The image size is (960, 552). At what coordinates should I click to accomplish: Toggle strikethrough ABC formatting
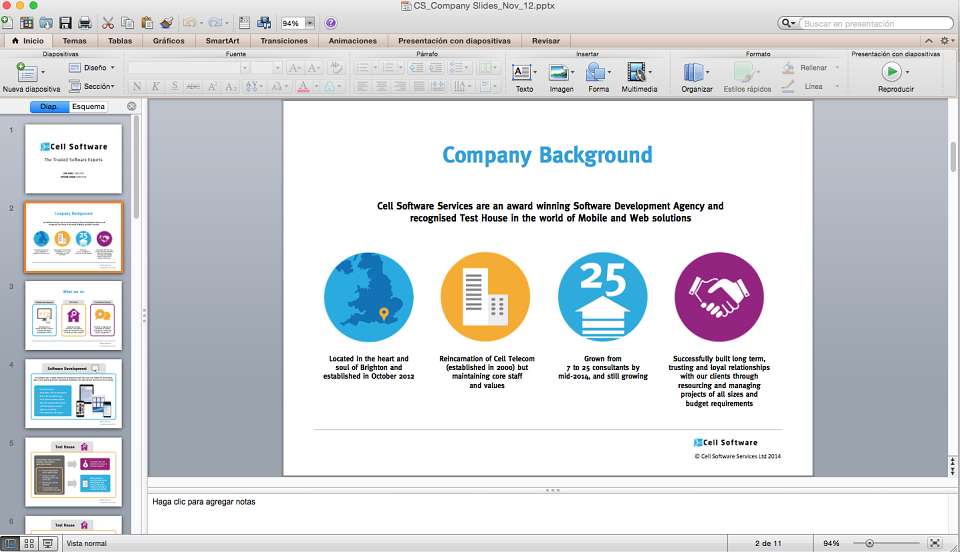(x=193, y=86)
